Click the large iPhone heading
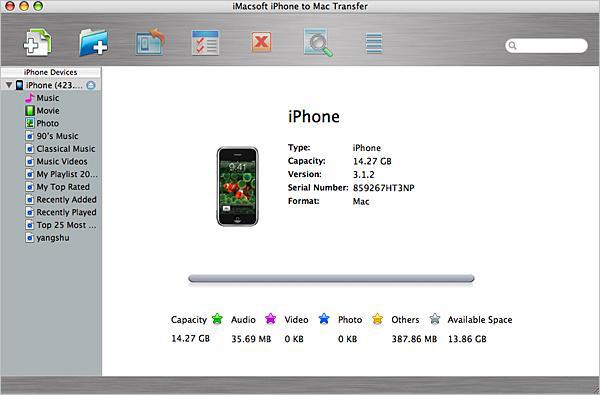Image resolution: width=600 pixels, height=395 pixels. click(x=314, y=116)
